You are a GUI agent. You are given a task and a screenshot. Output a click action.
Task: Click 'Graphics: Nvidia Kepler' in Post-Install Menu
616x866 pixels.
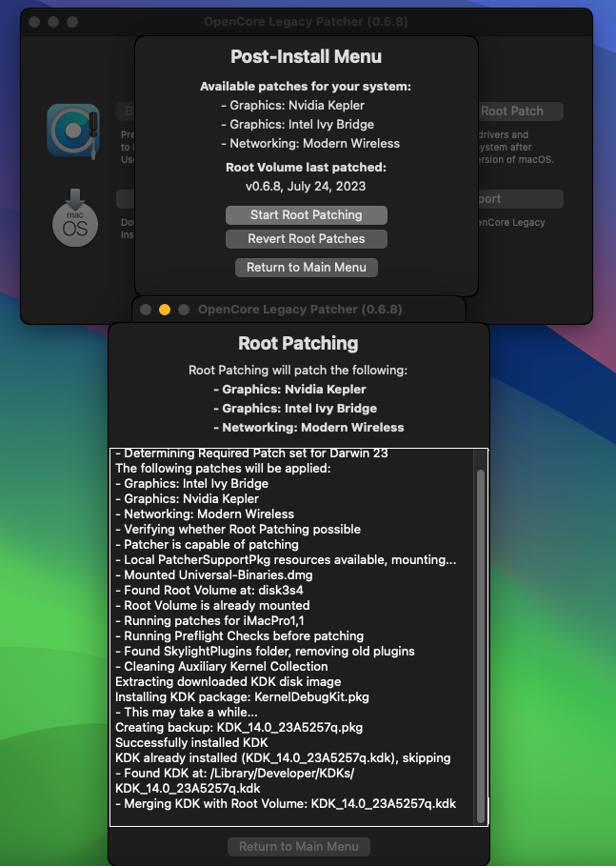[x=293, y=105]
